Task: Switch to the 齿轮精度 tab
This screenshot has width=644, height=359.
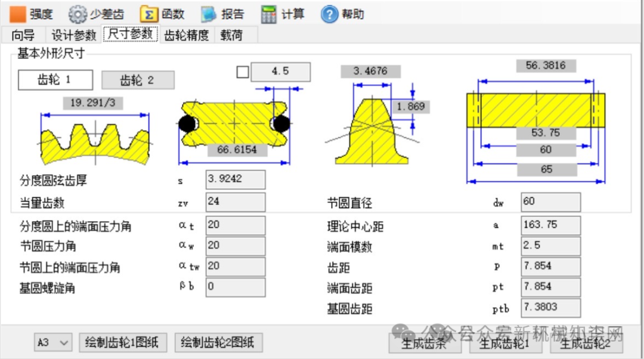Action: (187, 35)
